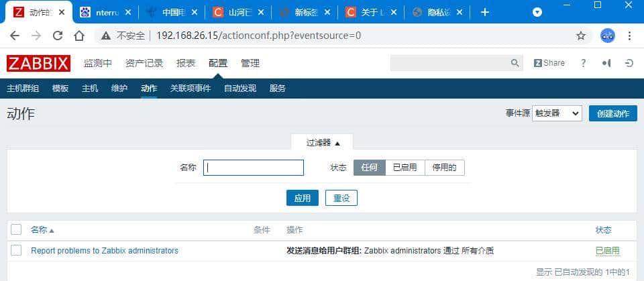Image resolution: width=644 pixels, height=281 pixels.
Task: Select 停用的 status filter
Action: point(444,168)
